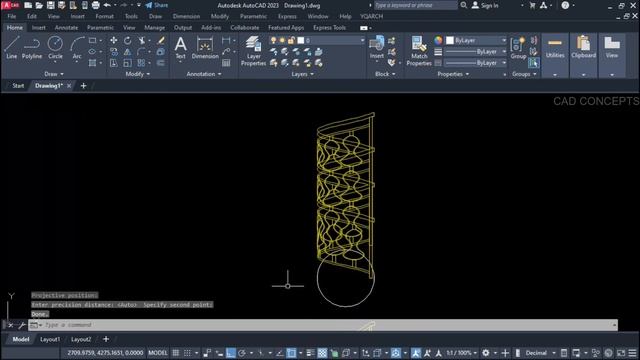Toggle Ortho mode

pyautogui.click(x=231, y=353)
